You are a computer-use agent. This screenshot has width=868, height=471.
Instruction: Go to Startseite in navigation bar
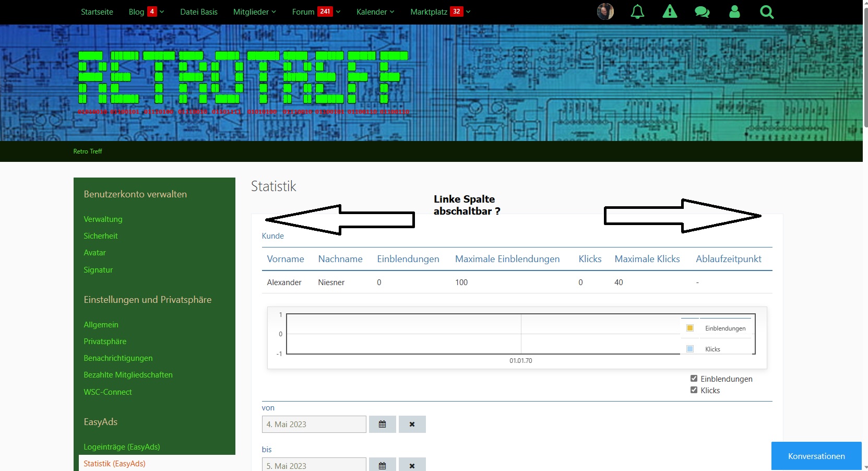coord(97,11)
